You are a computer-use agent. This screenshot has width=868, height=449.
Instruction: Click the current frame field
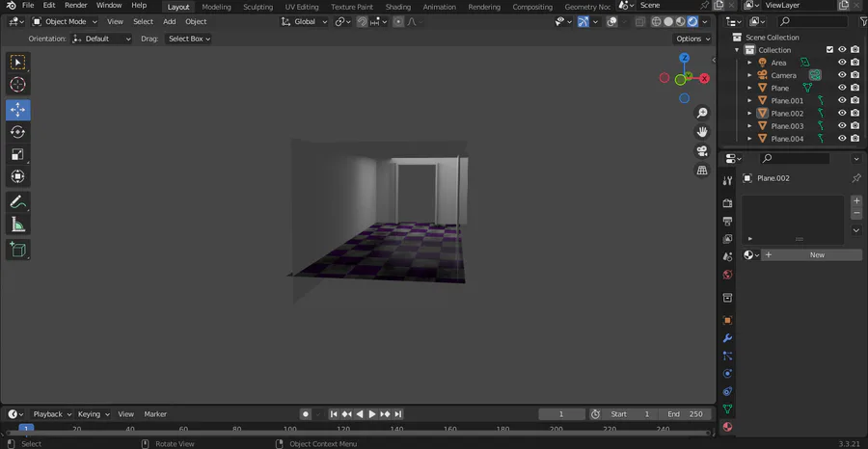(x=561, y=414)
